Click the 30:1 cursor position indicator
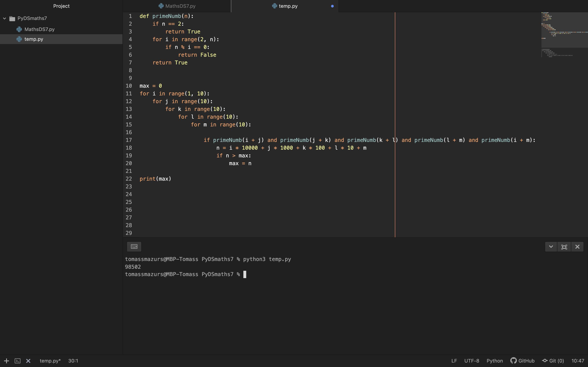 point(73,361)
